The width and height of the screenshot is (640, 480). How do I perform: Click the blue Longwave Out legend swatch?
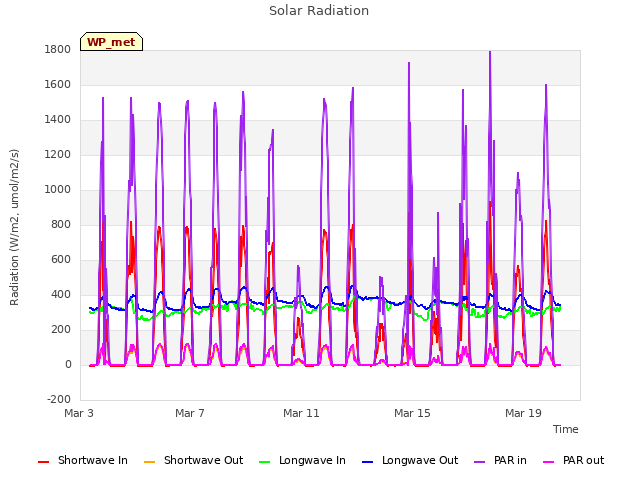tap(367, 462)
